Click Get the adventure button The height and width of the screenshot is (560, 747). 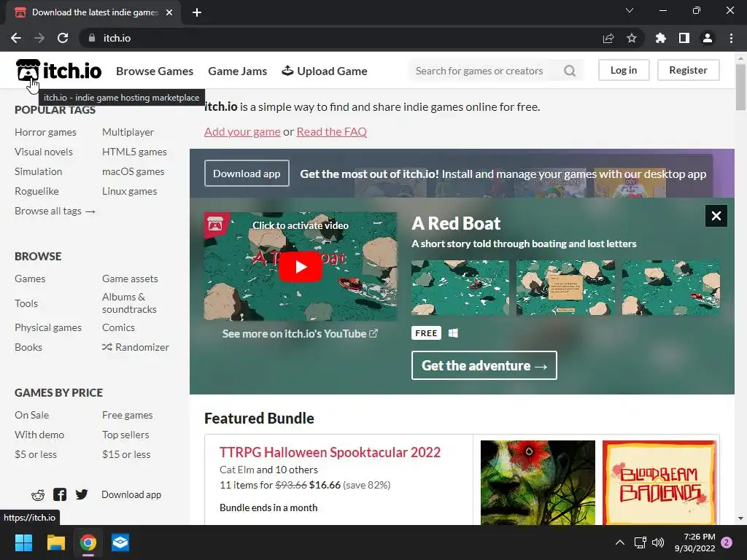click(x=484, y=365)
